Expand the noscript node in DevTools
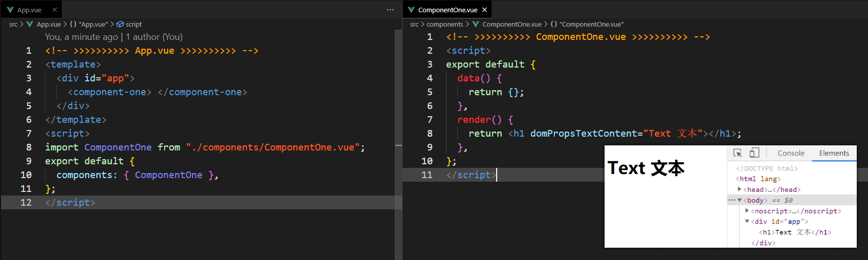Viewport: 868px width, 260px height. [747, 211]
